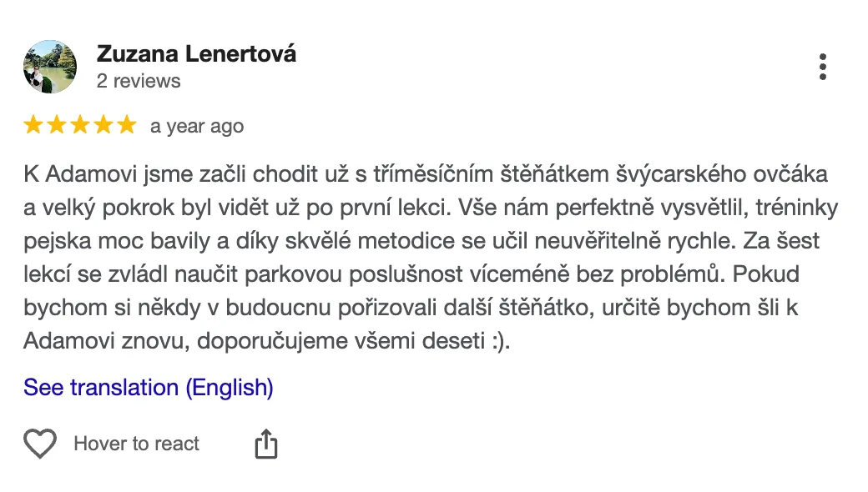Click the reviewer name Zuzana Lenertová
This screenshot has height=492, width=868.
tap(196, 54)
